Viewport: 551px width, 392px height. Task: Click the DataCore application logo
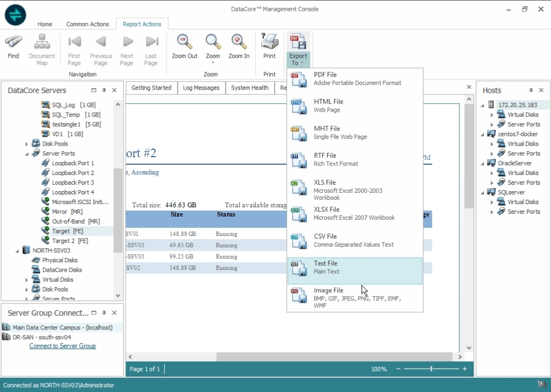click(15, 15)
